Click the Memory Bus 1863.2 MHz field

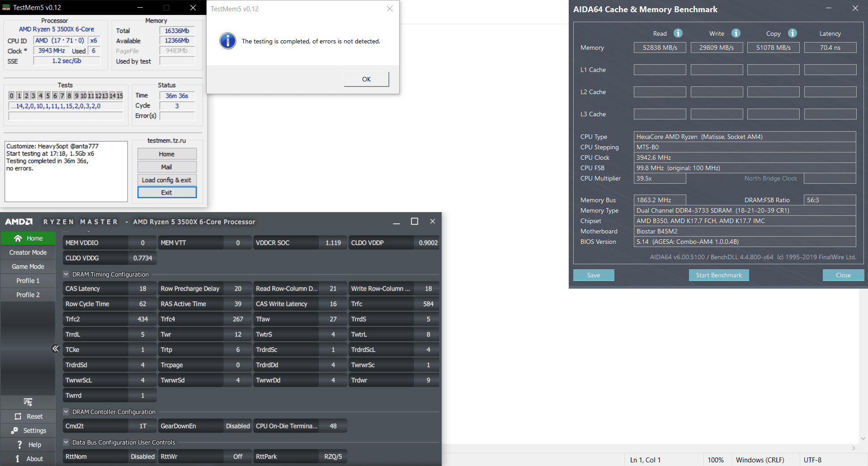tap(660, 200)
